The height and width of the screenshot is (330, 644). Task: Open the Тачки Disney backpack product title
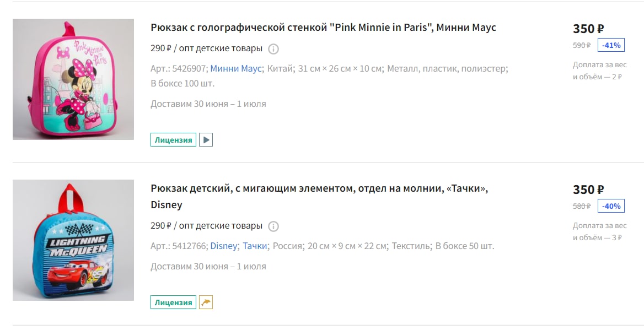click(319, 197)
